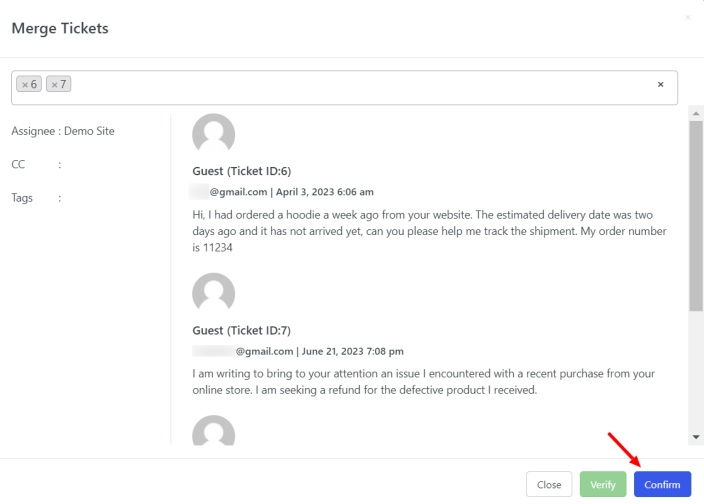Dismiss the Merge Tickets dialog with top-right ×
Image resolution: width=704 pixels, height=504 pixels.
[687, 18]
